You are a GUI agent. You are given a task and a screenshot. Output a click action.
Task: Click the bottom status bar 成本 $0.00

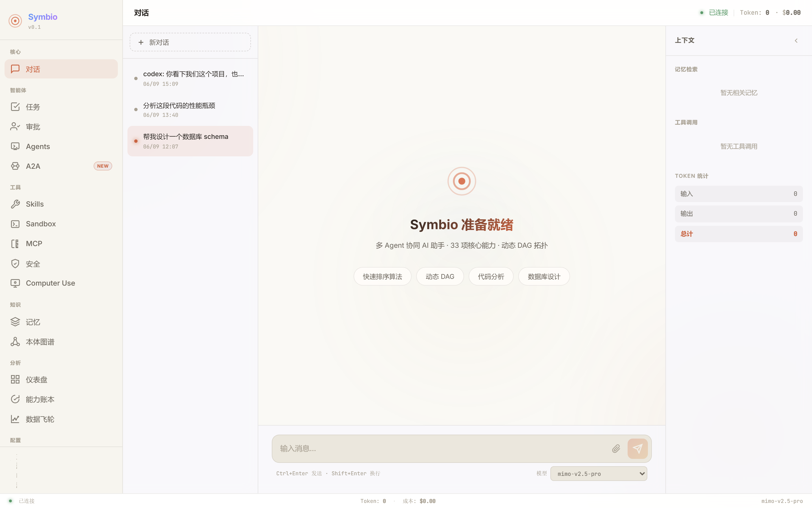point(419,501)
